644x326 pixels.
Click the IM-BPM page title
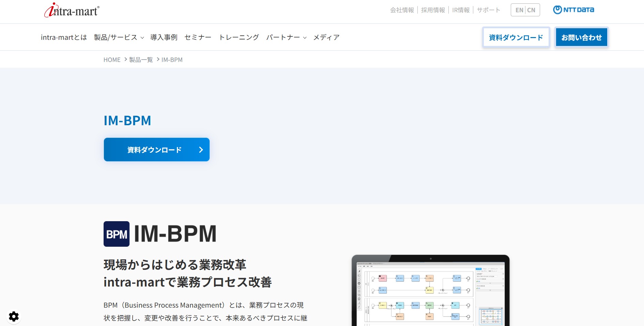127,120
